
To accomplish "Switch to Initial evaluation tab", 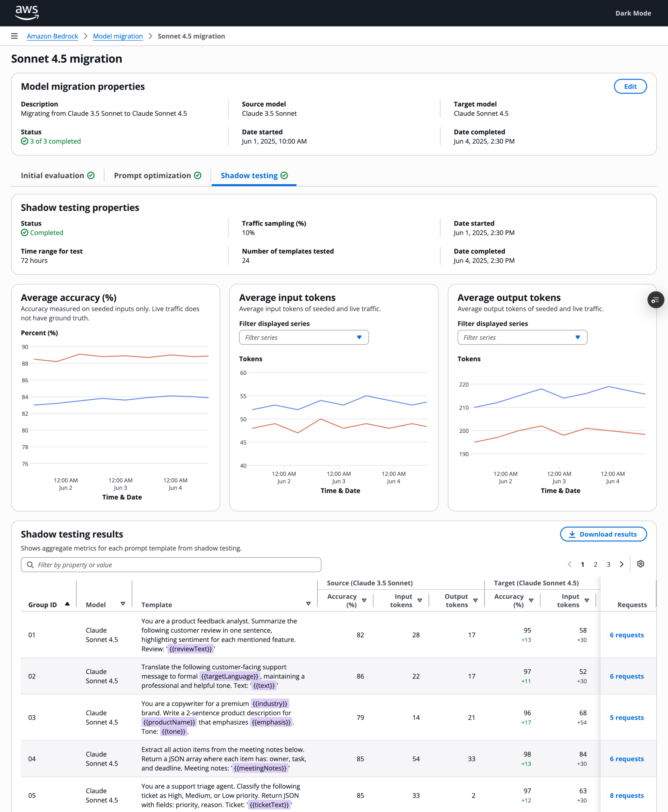I will pyautogui.click(x=58, y=176).
